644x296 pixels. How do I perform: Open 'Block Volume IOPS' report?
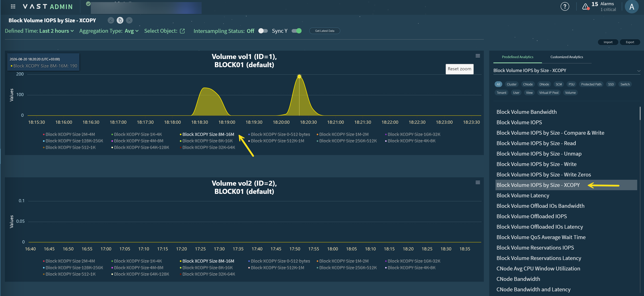pyautogui.click(x=519, y=122)
